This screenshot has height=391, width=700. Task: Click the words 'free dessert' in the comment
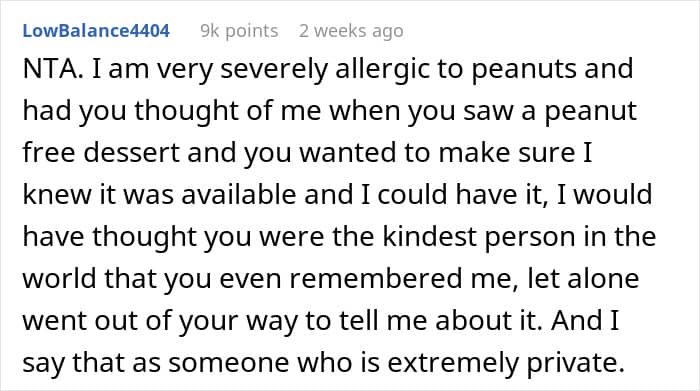click(101, 153)
